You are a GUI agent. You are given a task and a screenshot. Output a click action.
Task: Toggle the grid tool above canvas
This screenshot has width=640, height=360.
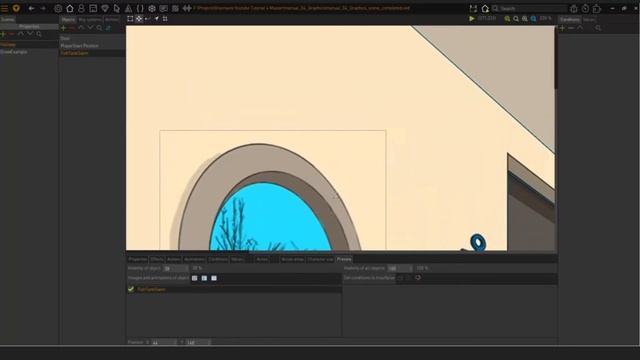pyautogui.click(x=165, y=18)
